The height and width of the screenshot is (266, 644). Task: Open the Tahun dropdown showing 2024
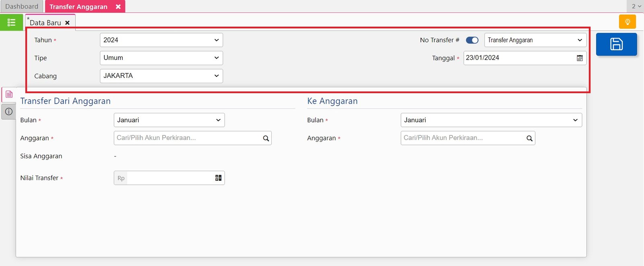[x=161, y=40]
